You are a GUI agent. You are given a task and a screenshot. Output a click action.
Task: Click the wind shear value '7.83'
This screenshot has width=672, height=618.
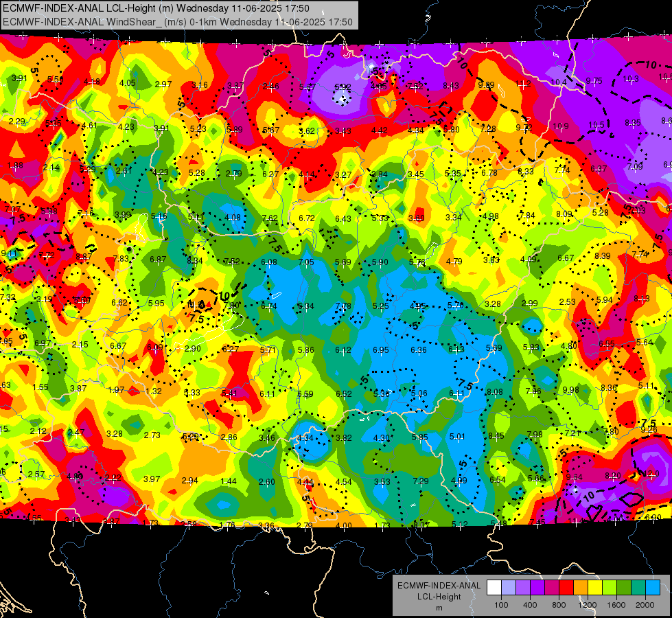pos(121,259)
